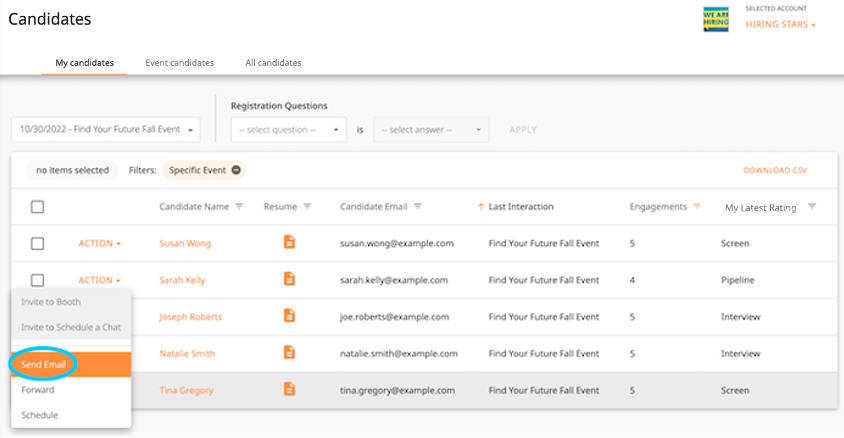
Task: Open Natalie Smith's candidate profile
Action: [187, 354]
